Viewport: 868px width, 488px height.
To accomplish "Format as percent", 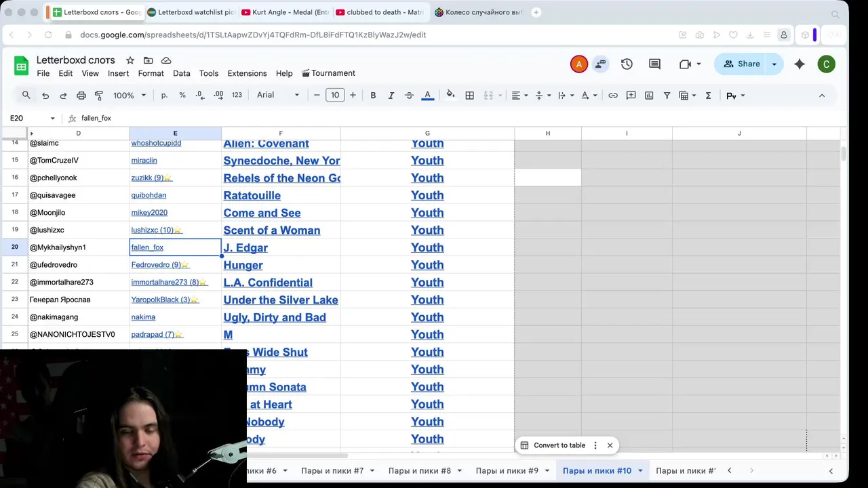I will click(x=182, y=96).
